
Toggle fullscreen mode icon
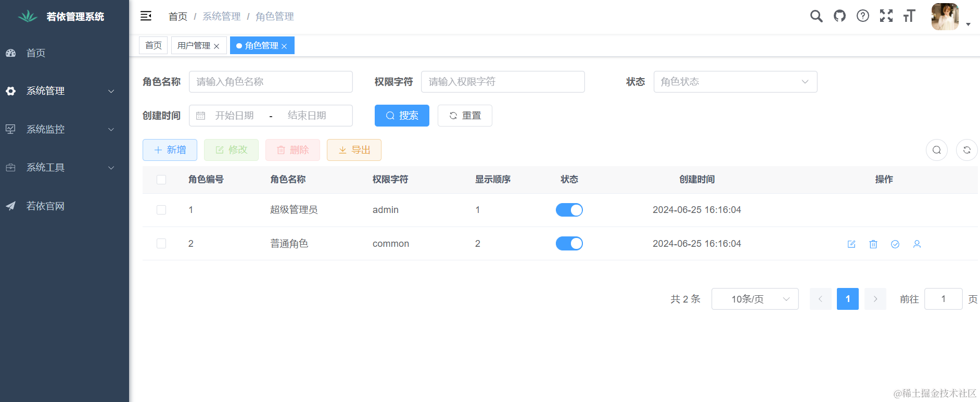click(886, 16)
